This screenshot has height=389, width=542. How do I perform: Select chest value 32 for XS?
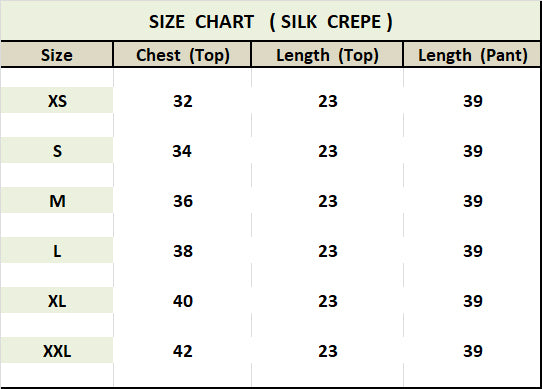point(183,101)
